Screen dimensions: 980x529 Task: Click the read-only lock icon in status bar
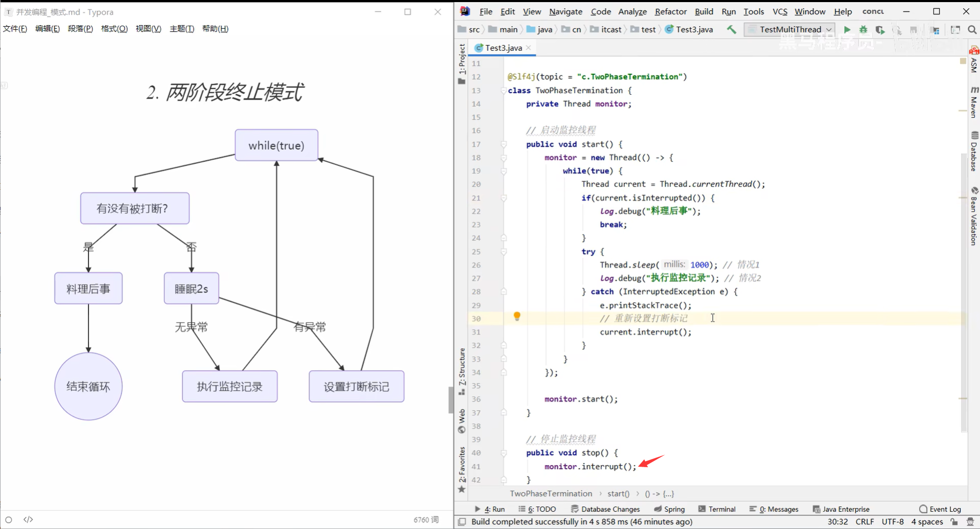(954, 522)
